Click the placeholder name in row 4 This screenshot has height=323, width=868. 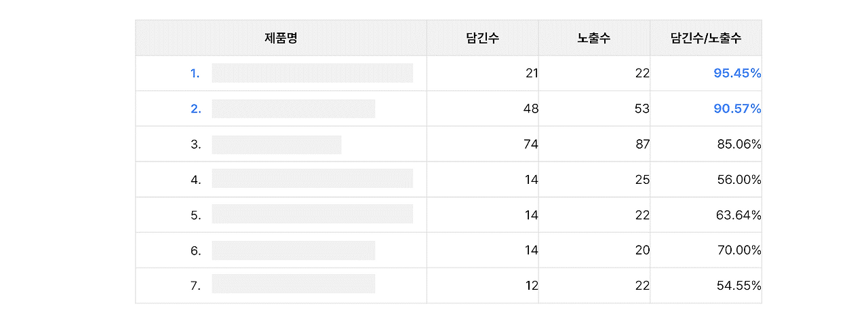(x=313, y=180)
